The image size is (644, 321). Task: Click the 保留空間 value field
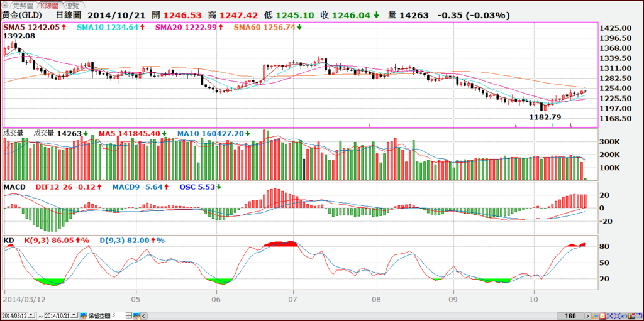[x=118, y=315]
